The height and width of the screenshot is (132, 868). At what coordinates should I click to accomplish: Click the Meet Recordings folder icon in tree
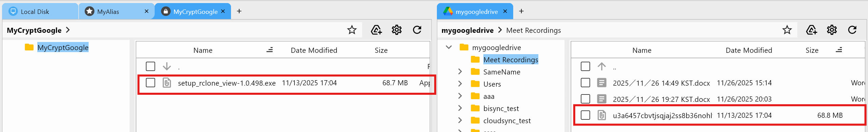(475, 60)
